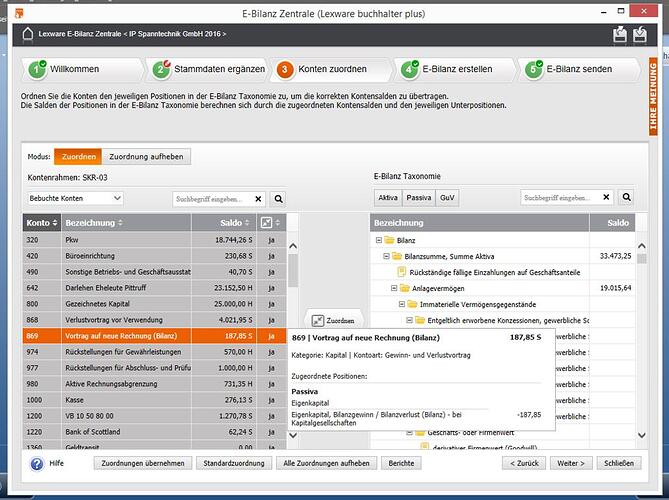The image size is (669, 500).
Task: Switch mode to Zuordnung aufheben
Action: click(x=146, y=157)
